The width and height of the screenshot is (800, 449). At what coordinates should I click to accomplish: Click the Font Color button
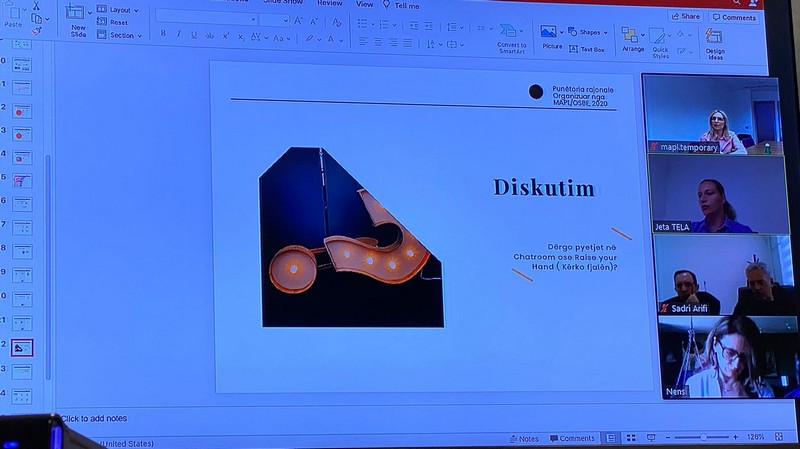332,39
